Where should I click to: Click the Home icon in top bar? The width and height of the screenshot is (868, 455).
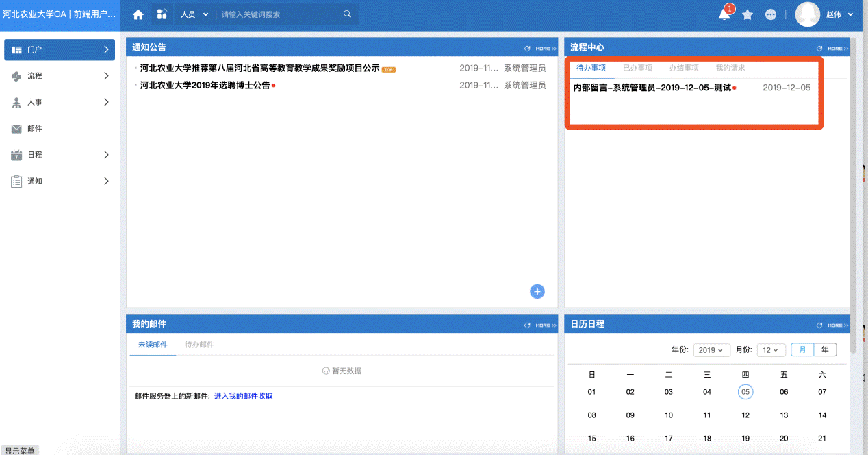click(137, 14)
